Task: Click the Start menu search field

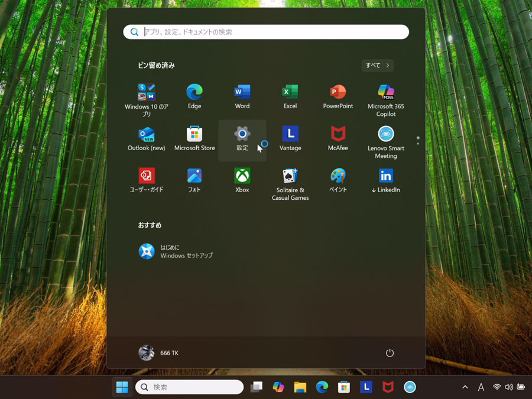Action: [266, 32]
